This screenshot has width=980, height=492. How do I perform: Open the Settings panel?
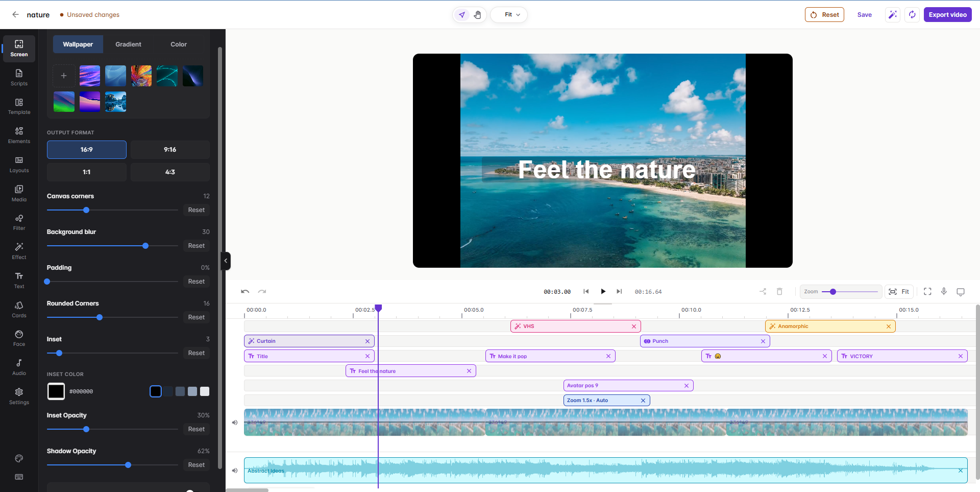point(19,396)
